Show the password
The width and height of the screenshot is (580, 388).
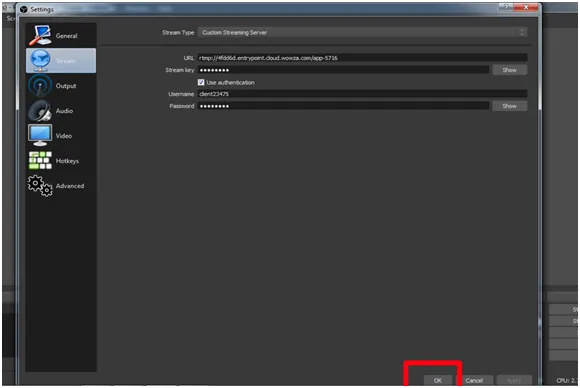(x=510, y=106)
